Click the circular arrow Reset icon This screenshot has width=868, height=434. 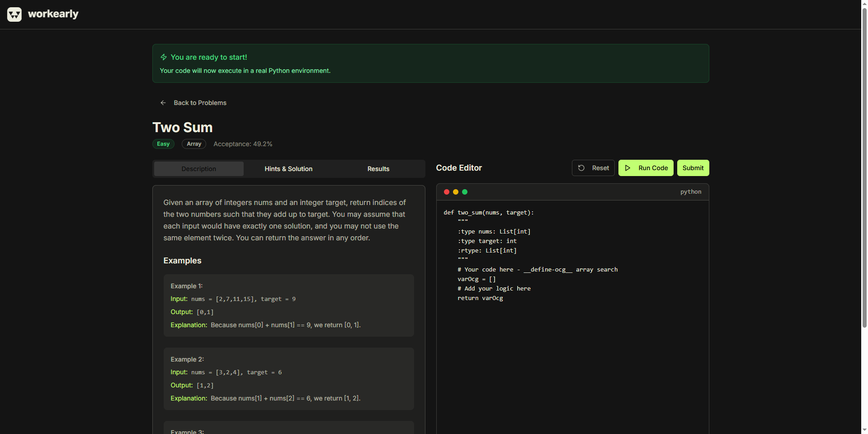(x=581, y=168)
